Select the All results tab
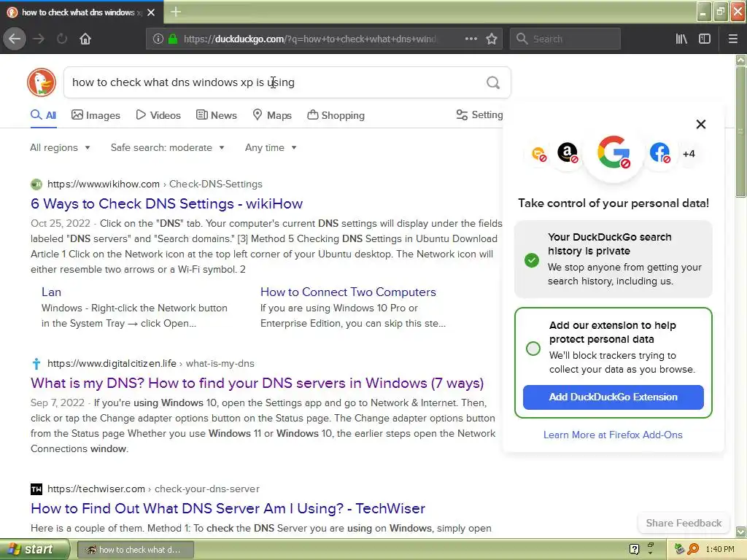The width and height of the screenshot is (747, 560). 43,115
